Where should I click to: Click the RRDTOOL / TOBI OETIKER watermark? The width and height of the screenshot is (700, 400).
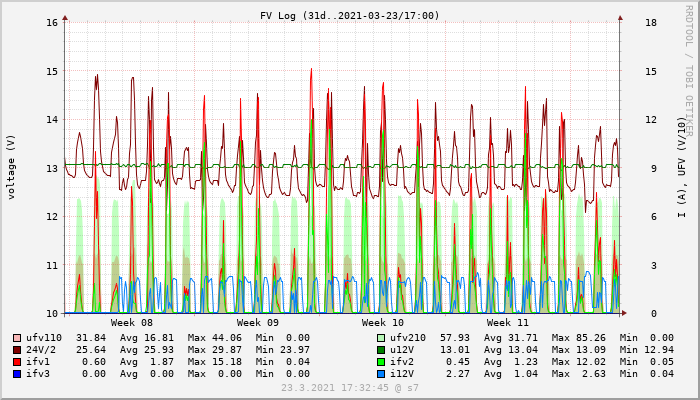pos(688,70)
